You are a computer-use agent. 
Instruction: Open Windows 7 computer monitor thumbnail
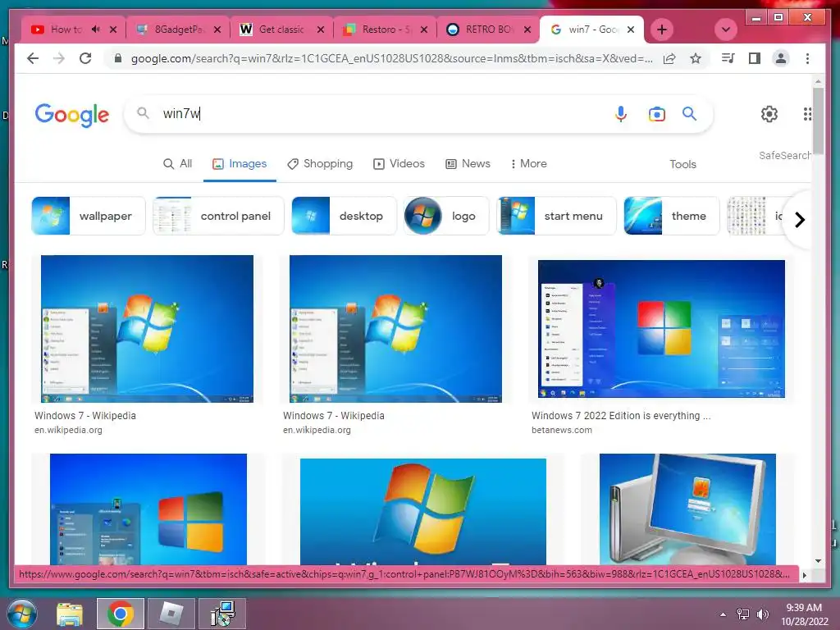tap(687, 509)
